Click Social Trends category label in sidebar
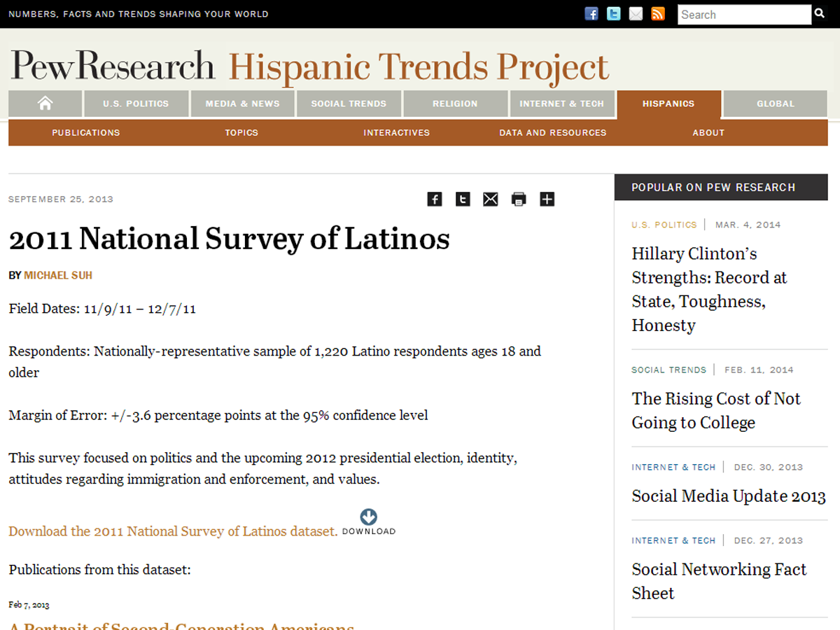This screenshot has width=840, height=630. (669, 370)
